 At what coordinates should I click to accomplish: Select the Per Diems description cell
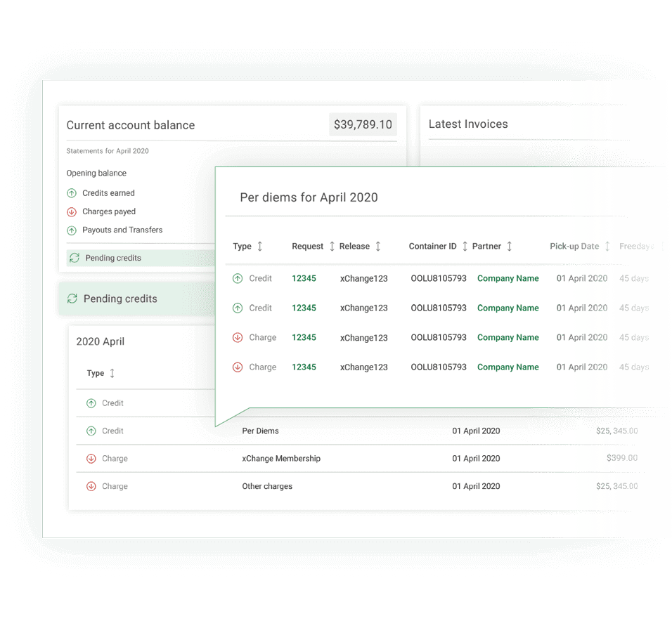coord(260,431)
